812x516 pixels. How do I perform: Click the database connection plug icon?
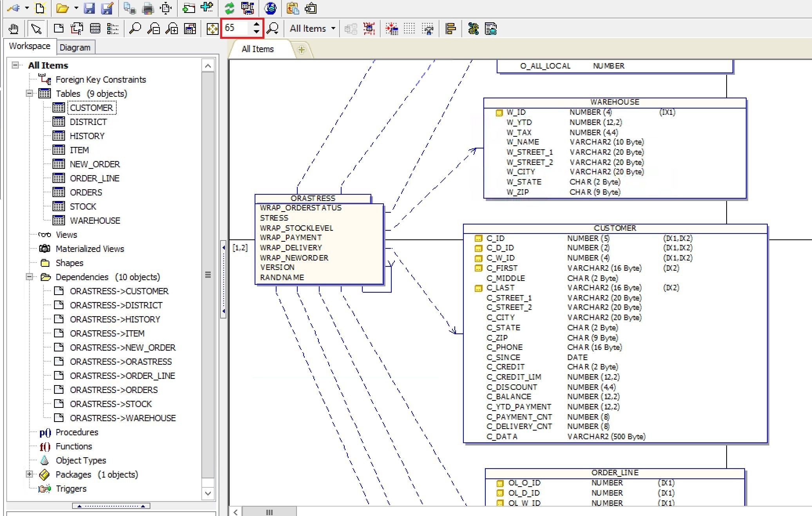(x=13, y=8)
